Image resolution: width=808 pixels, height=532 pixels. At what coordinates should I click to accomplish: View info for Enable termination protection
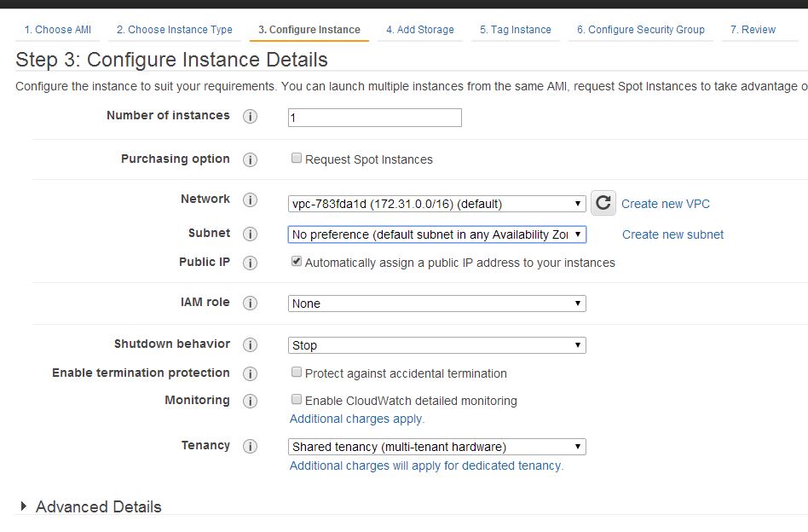click(x=250, y=373)
